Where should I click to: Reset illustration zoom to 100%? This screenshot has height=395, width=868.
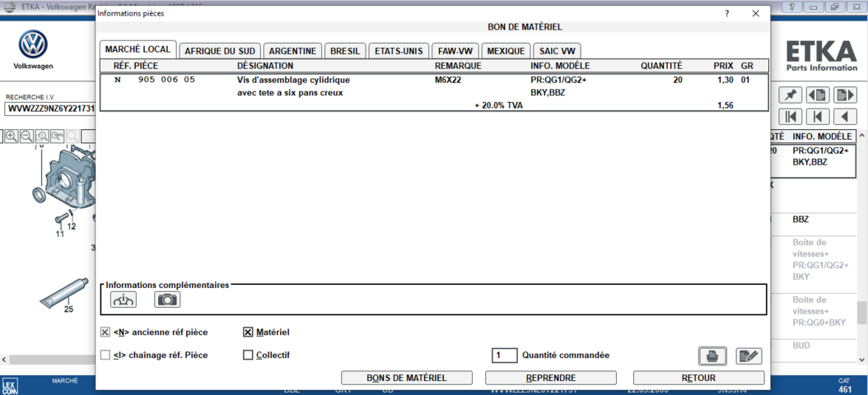[x=57, y=136]
